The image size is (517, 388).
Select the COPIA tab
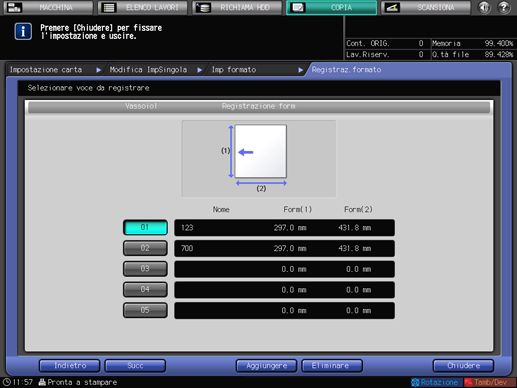pos(331,7)
